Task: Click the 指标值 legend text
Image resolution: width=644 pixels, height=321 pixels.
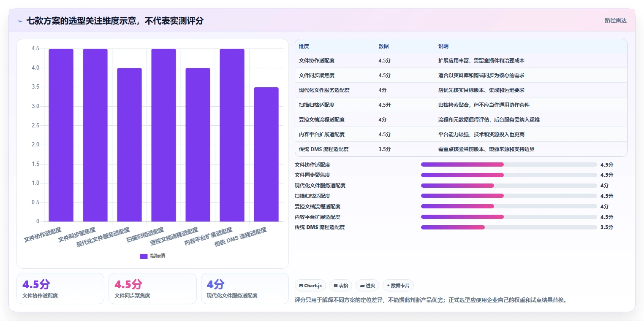Action: coord(158,256)
